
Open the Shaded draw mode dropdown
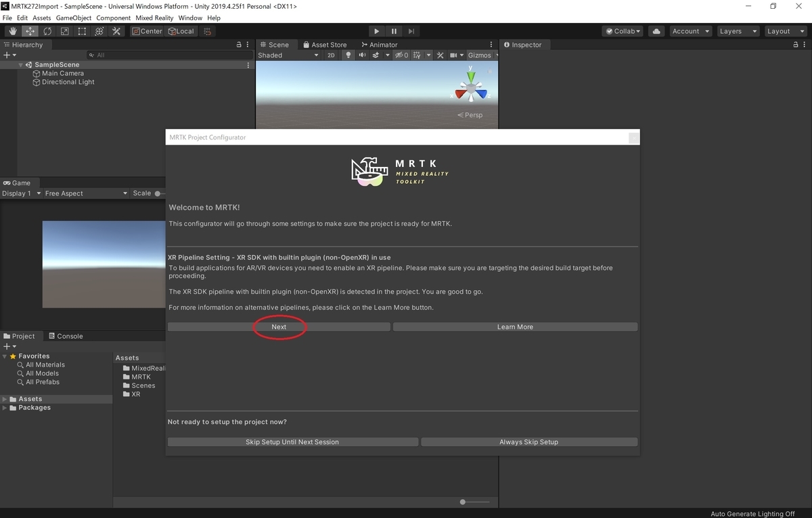click(288, 55)
